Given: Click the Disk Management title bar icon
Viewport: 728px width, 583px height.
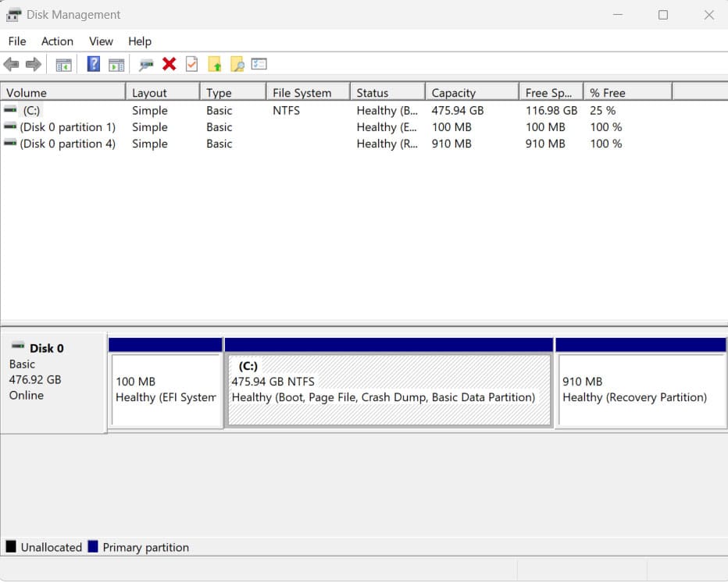Looking at the screenshot, I should point(13,15).
